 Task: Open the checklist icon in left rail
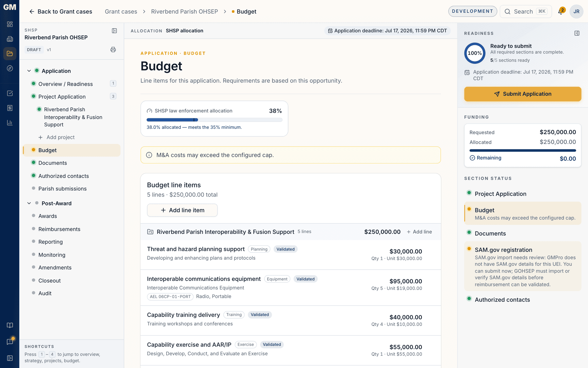(x=10, y=93)
